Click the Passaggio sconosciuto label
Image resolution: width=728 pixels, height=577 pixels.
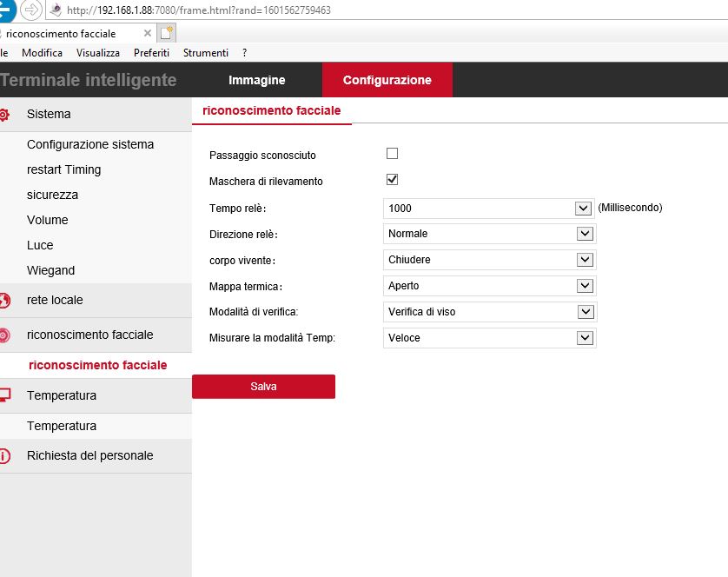[x=262, y=156]
